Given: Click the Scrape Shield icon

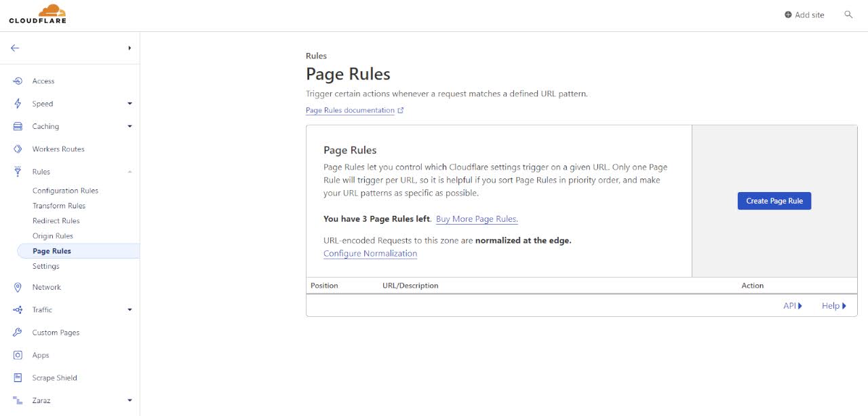Looking at the screenshot, I should point(18,378).
